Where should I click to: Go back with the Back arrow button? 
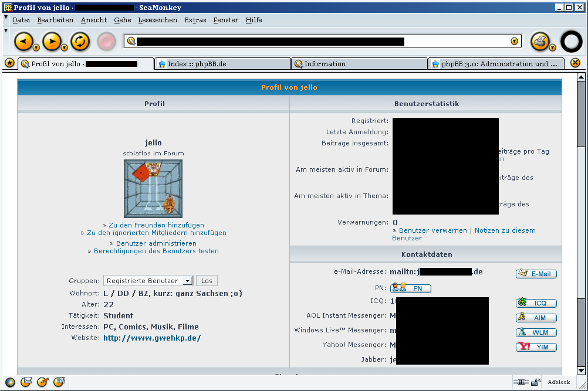(23, 41)
